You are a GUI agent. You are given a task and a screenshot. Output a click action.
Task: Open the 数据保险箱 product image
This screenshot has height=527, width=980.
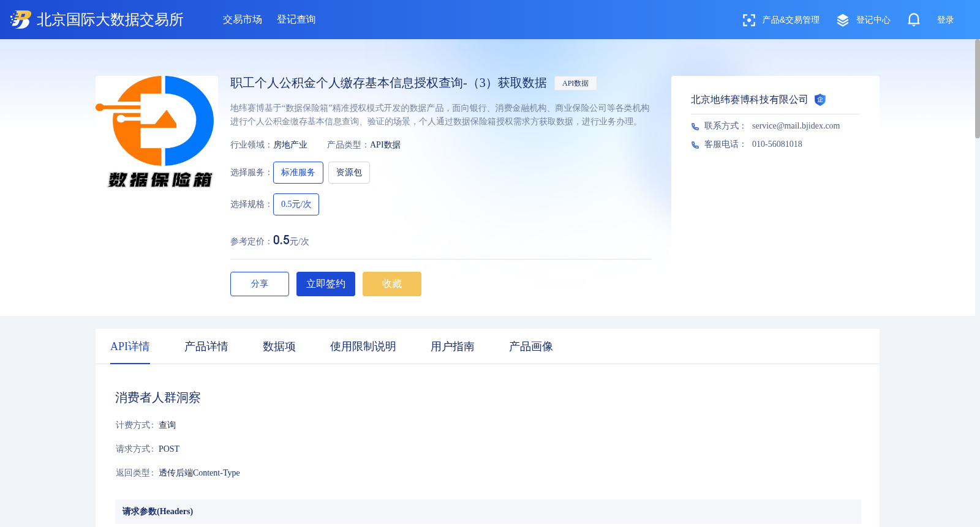157,132
